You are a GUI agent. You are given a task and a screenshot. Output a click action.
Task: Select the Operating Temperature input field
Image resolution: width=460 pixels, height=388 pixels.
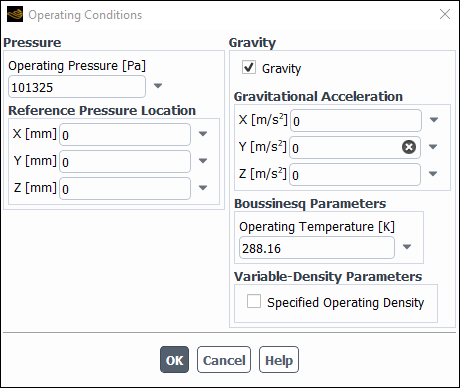pos(317,248)
